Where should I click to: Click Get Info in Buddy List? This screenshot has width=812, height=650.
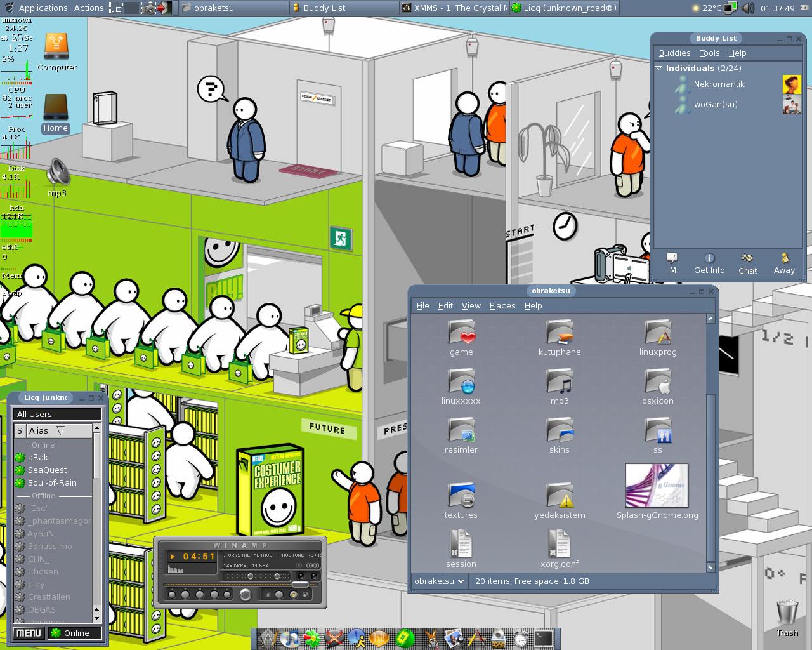pos(709,263)
